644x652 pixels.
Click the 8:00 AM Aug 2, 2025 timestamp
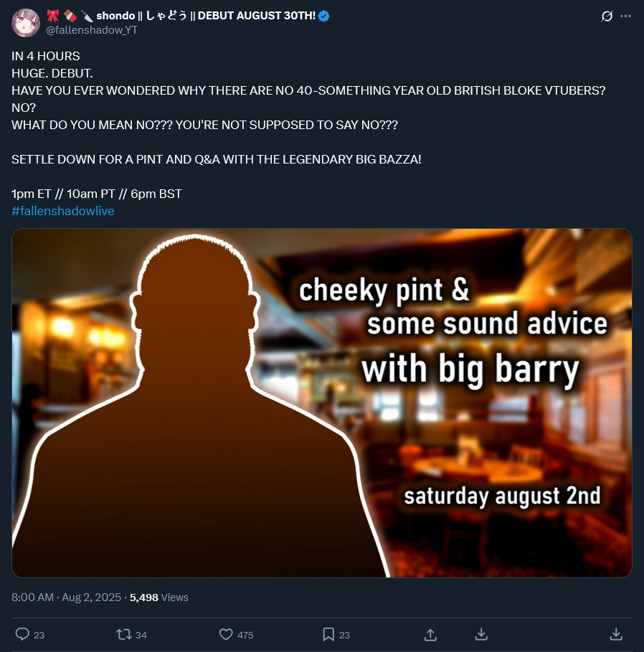(66, 597)
